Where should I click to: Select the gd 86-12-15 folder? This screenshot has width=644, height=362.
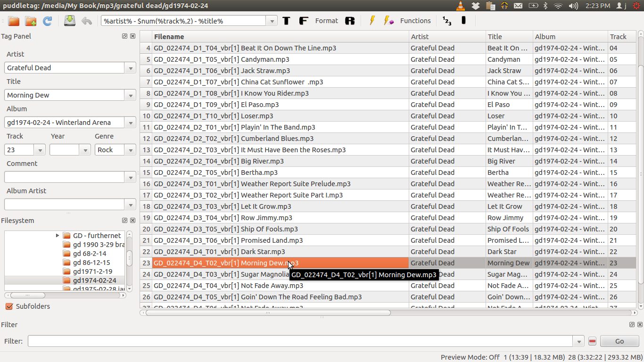[91, 263]
